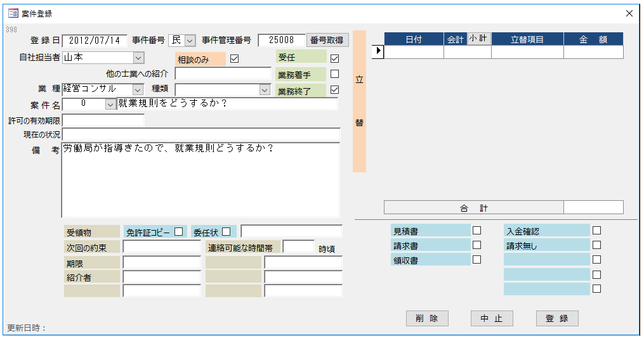Viewport: 644px width, 339px height.
Task: Click the 更新日時 text at bottom
Action: click(27, 328)
